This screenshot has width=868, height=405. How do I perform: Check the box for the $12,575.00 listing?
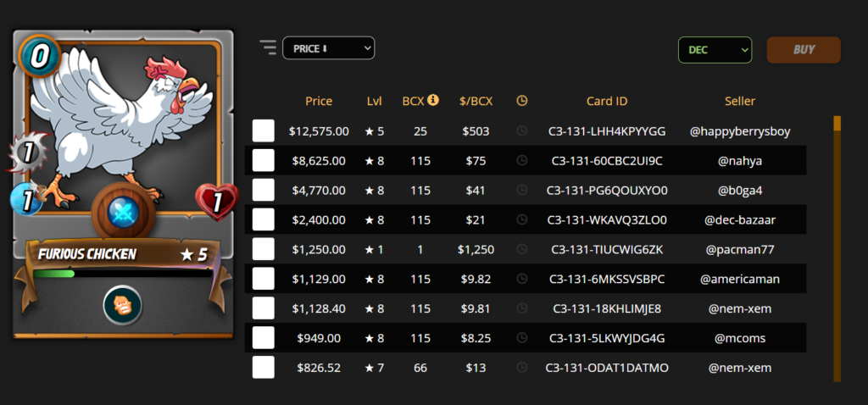pyautogui.click(x=264, y=131)
